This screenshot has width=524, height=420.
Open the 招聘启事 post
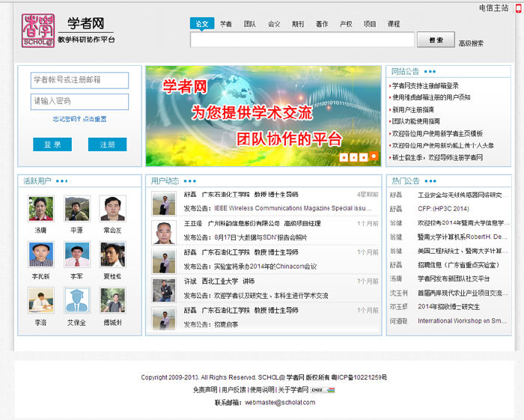(226, 324)
